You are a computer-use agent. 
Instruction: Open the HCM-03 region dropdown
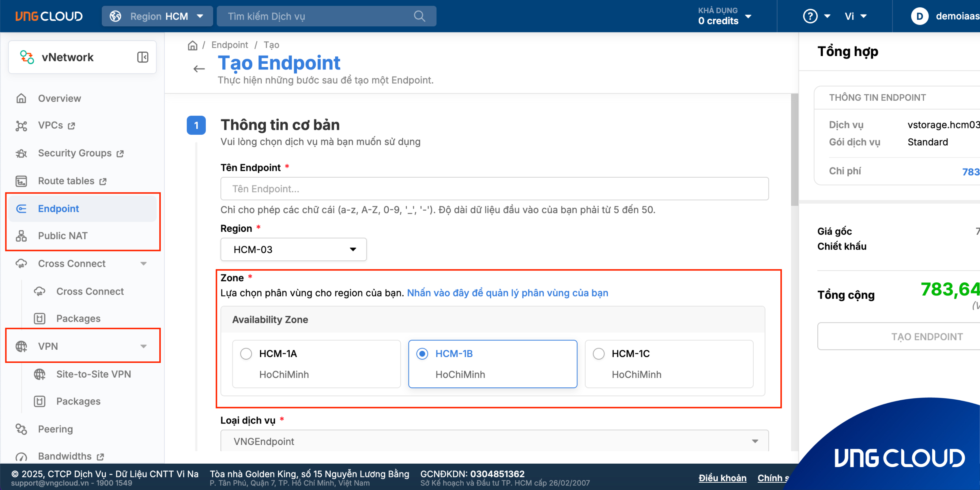point(293,250)
